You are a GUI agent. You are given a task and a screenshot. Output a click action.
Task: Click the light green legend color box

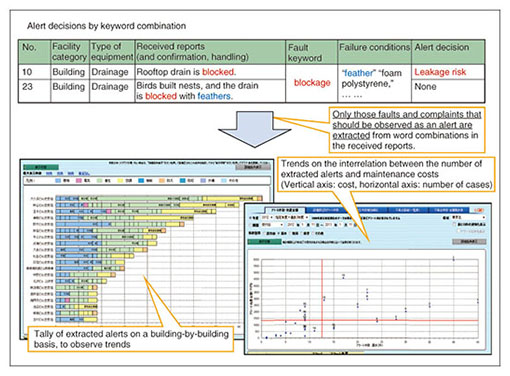click(100, 181)
